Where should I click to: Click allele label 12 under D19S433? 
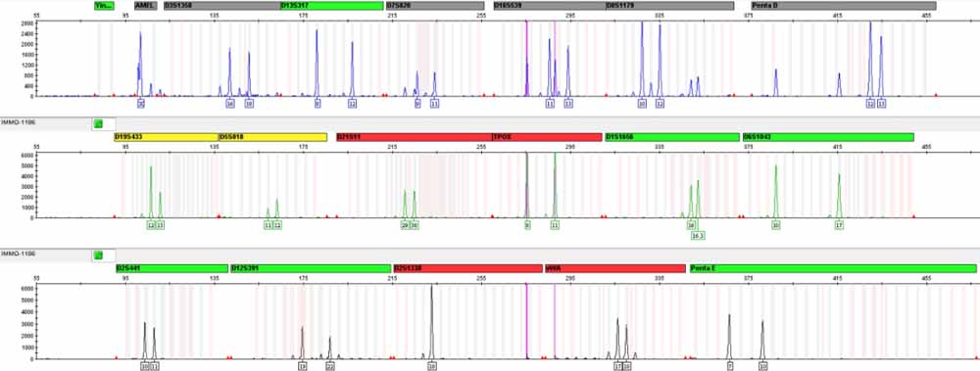[151, 225]
